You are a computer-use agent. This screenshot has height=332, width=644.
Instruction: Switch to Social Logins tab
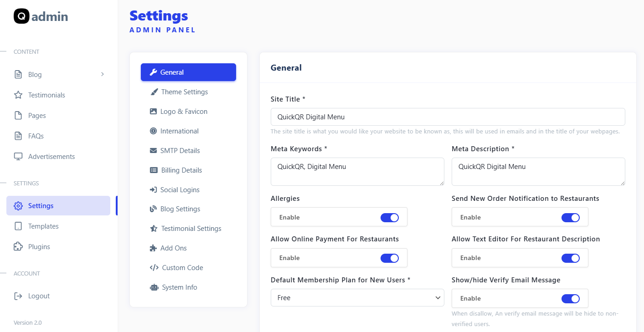click(180, 190)
